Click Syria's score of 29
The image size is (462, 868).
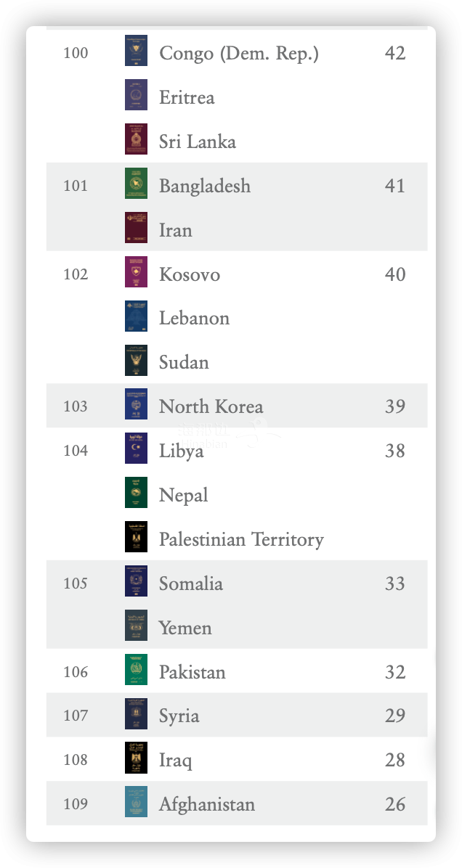click(x=395, y=715)
